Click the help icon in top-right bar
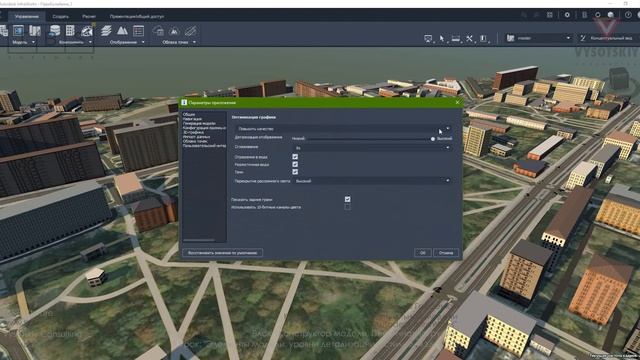The height and width of the screenshot is (360, 640). click(628, 15)
